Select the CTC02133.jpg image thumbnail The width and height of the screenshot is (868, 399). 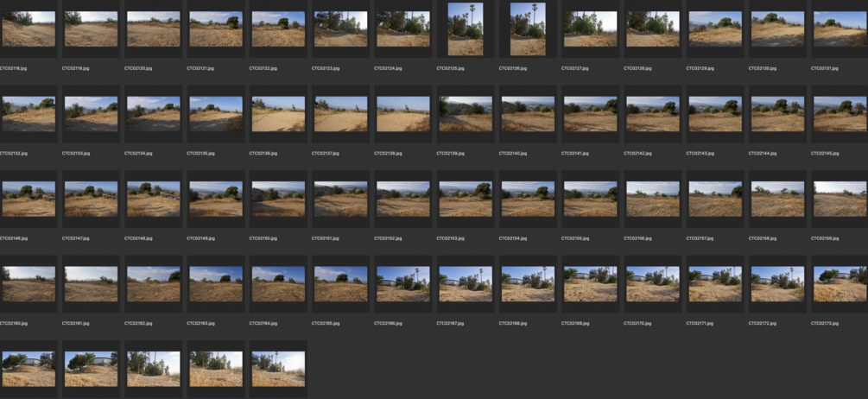point(92,114)
